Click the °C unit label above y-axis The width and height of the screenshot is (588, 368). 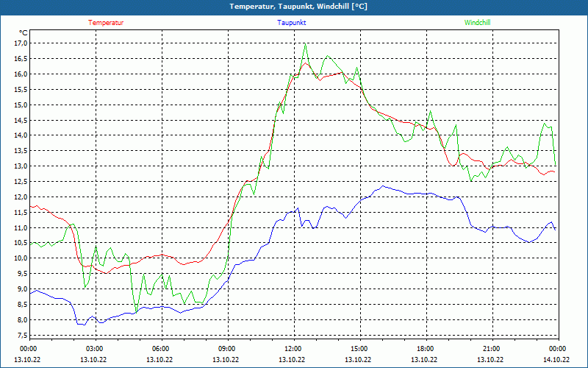click(x=24, y=32)
